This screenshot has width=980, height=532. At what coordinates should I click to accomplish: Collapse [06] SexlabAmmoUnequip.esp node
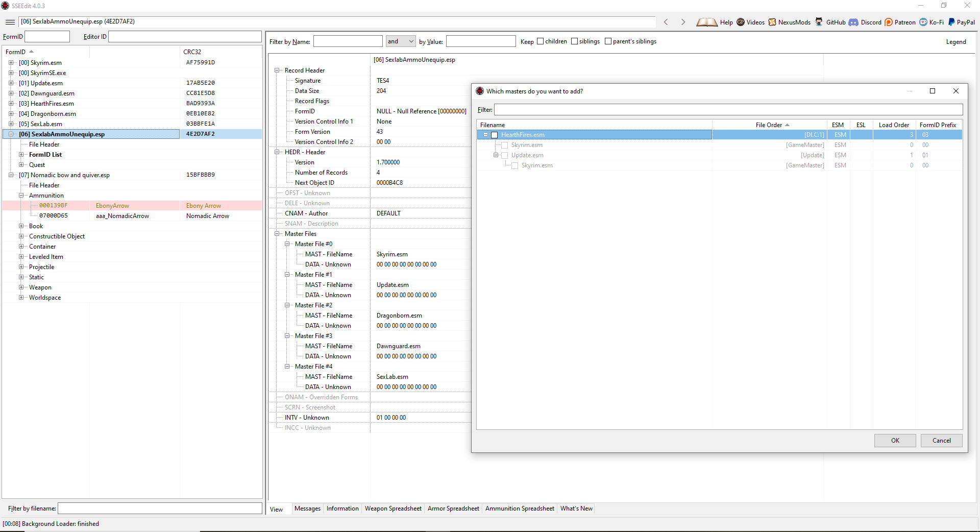click(11, 134)
